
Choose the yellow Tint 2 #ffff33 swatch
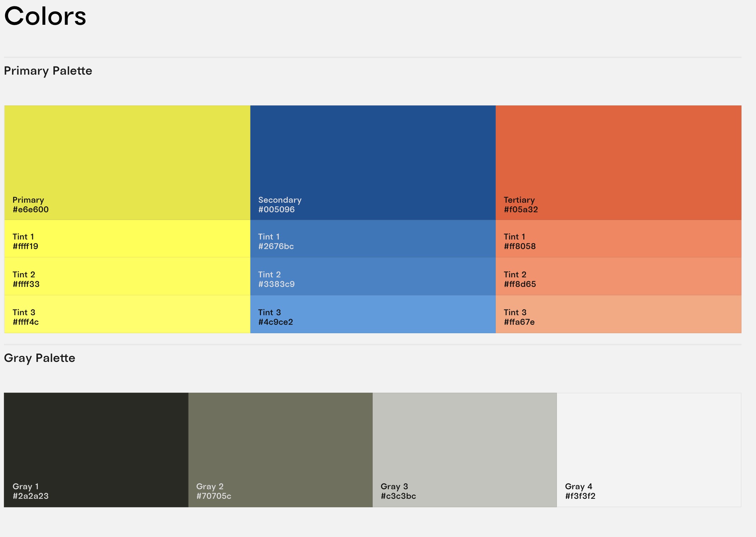tap(127, 276)
